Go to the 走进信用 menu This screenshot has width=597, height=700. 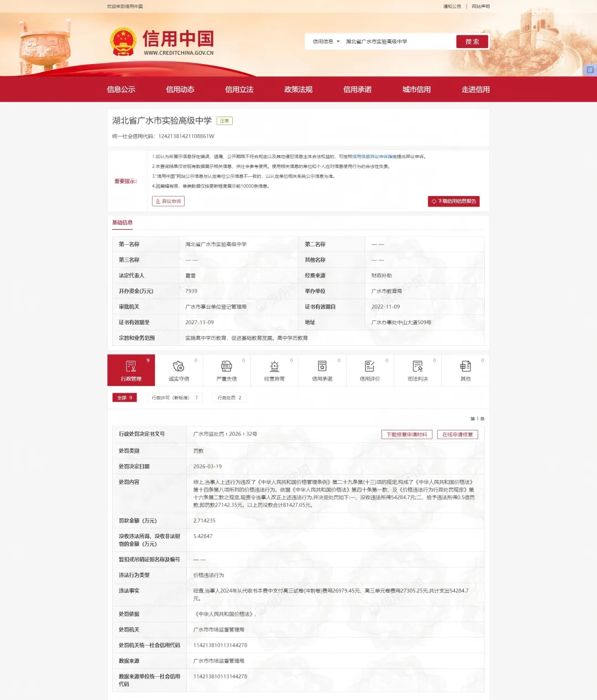coord(476,90)
